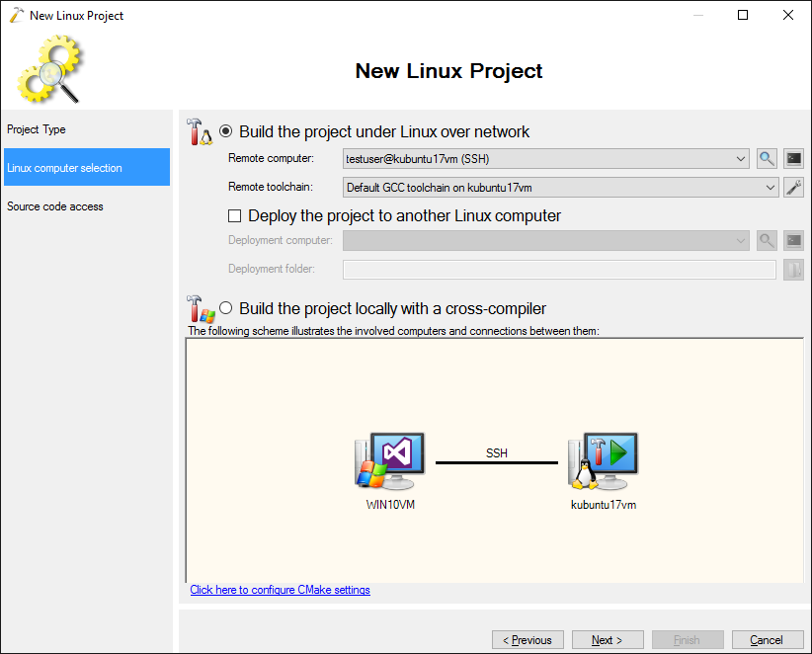The height and width of the screenshot is (654, 812).
Task: Expand the Remote computer dropdown
Action: [x=741, y=159]
